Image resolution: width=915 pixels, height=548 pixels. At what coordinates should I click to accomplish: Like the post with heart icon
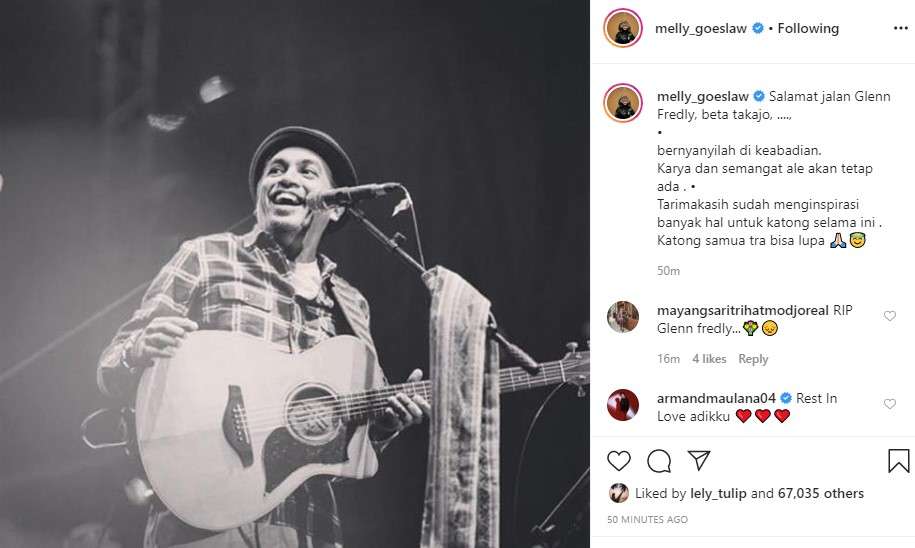(x=620, y=461)
